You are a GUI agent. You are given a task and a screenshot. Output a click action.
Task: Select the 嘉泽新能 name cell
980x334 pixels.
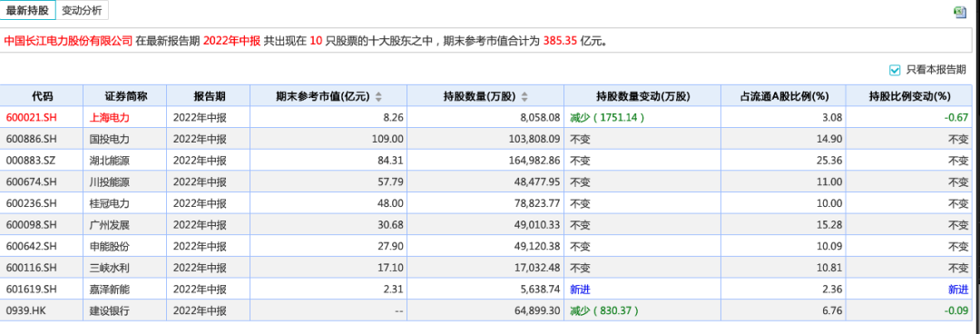125,289
